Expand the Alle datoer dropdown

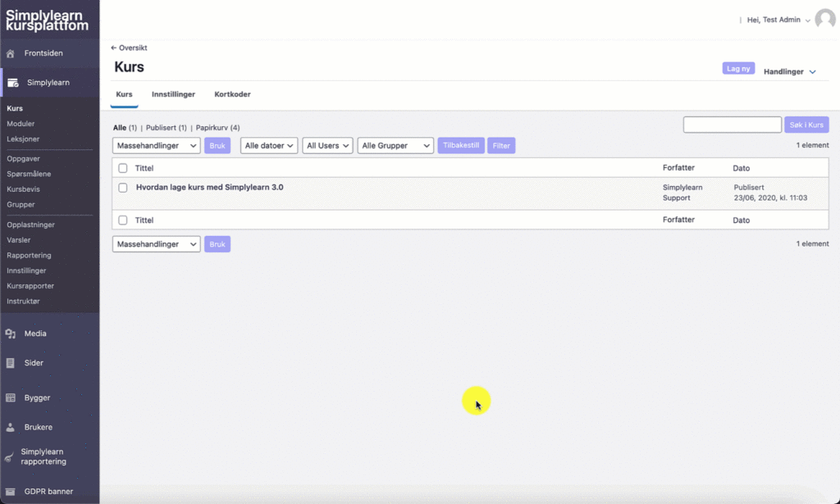click(268, 146)
